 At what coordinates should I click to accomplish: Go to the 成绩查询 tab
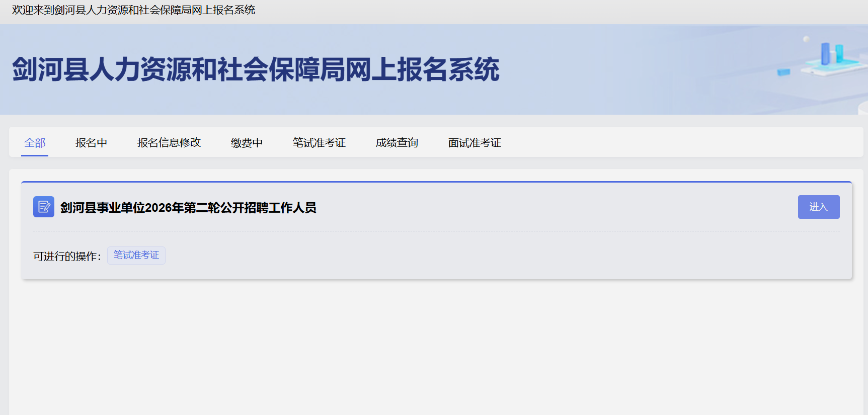pyautogui.click(x=397, y=143)
